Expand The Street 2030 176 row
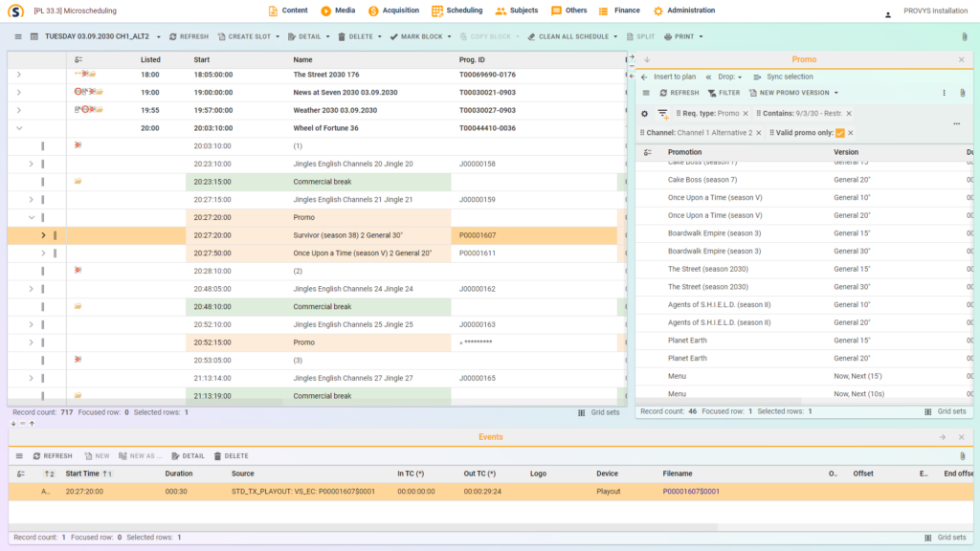Image resolution: width=980 pixels, height=551 pixels. click(19, 75)
